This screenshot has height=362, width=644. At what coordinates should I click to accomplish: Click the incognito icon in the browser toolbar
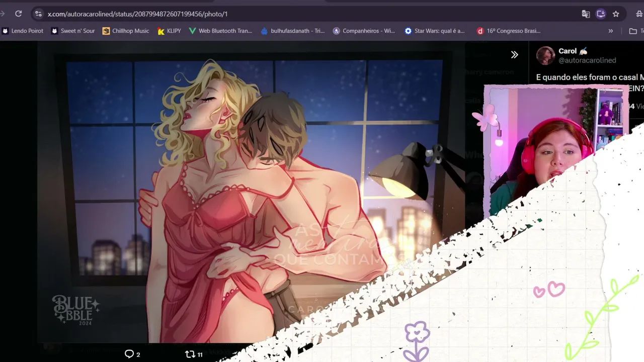(x=639, y=14)
